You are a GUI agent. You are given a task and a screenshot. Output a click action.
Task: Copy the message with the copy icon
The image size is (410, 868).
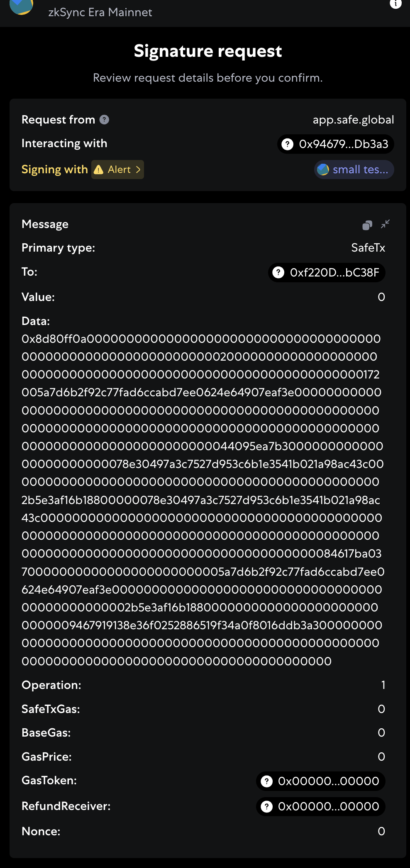(x=367, y=225)
